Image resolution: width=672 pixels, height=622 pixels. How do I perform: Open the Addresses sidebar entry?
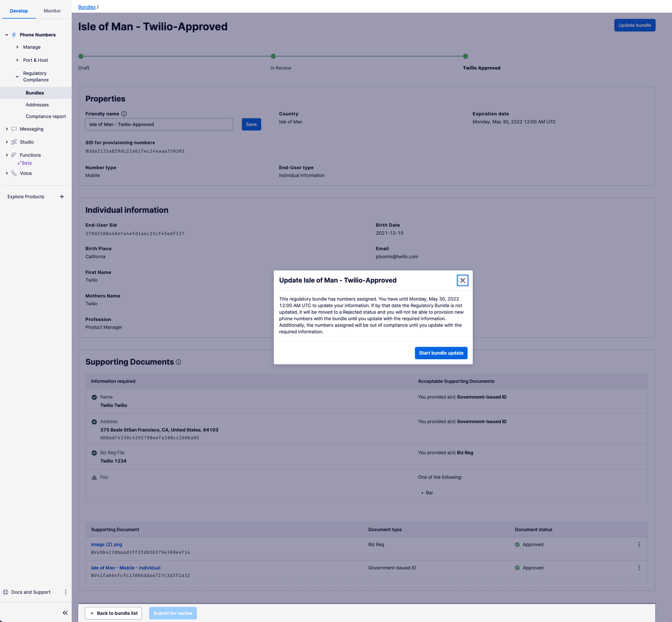(37, 105)
